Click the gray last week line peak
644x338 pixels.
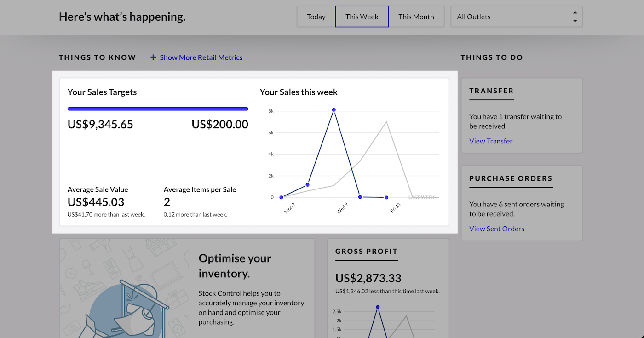coord(386,121)
